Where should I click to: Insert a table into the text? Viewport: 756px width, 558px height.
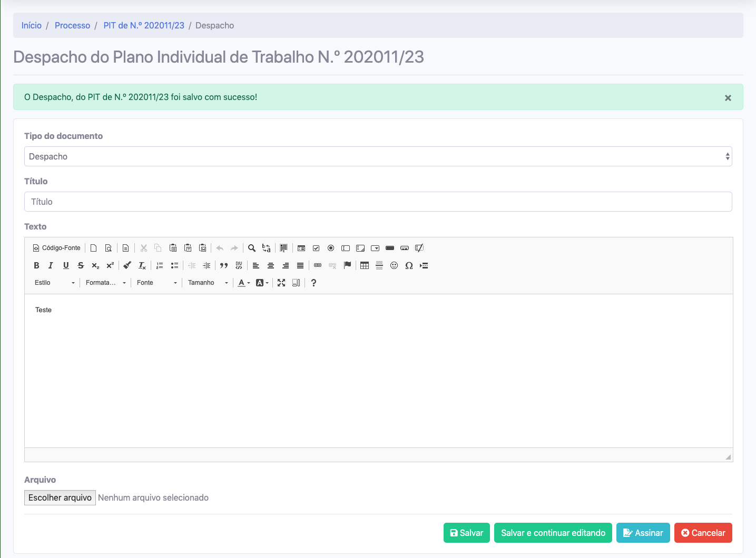[365, 265]
